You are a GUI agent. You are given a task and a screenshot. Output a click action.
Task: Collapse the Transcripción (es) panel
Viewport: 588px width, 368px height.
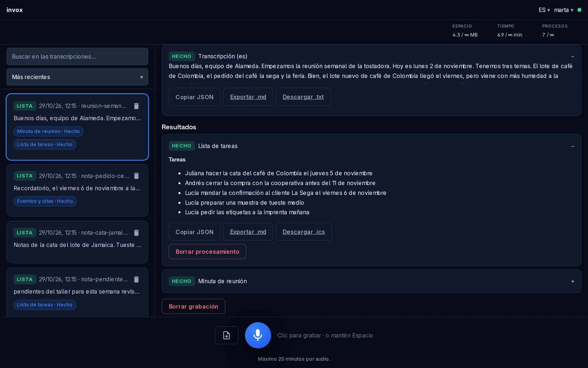pyautogui.click(x=573, y=56)
